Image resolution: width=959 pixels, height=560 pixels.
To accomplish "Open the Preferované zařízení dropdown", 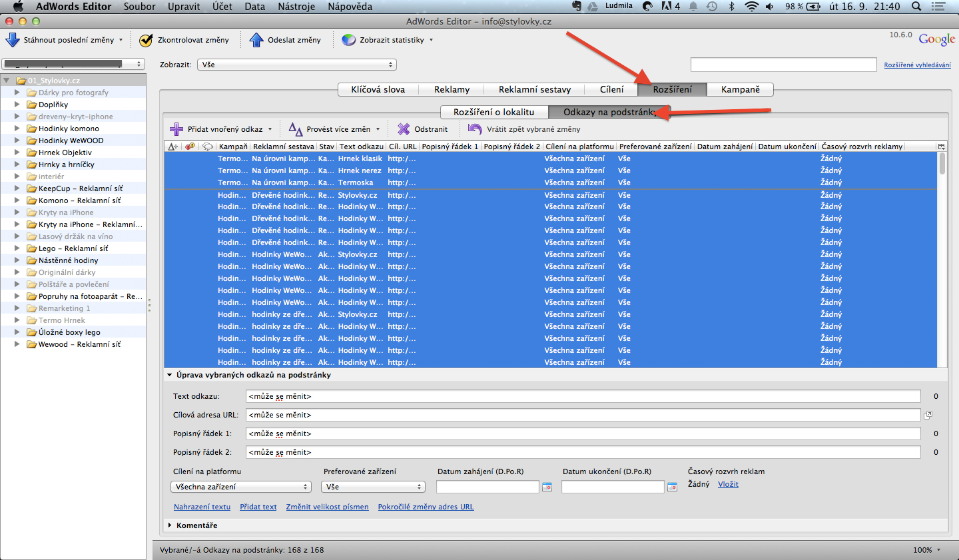I will click(x=373, y=487).
